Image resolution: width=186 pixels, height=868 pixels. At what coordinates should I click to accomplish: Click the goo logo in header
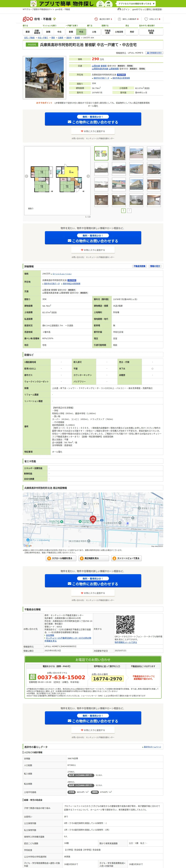tap(28, 19)
